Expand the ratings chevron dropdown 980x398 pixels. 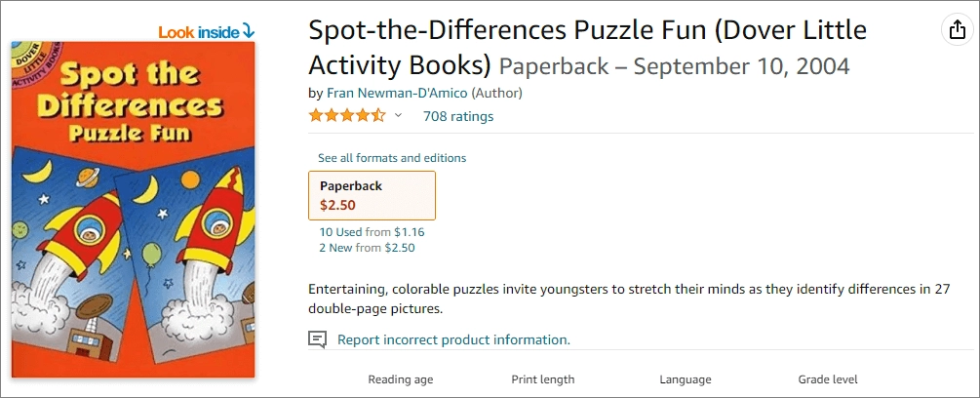(x=398, y=116)
